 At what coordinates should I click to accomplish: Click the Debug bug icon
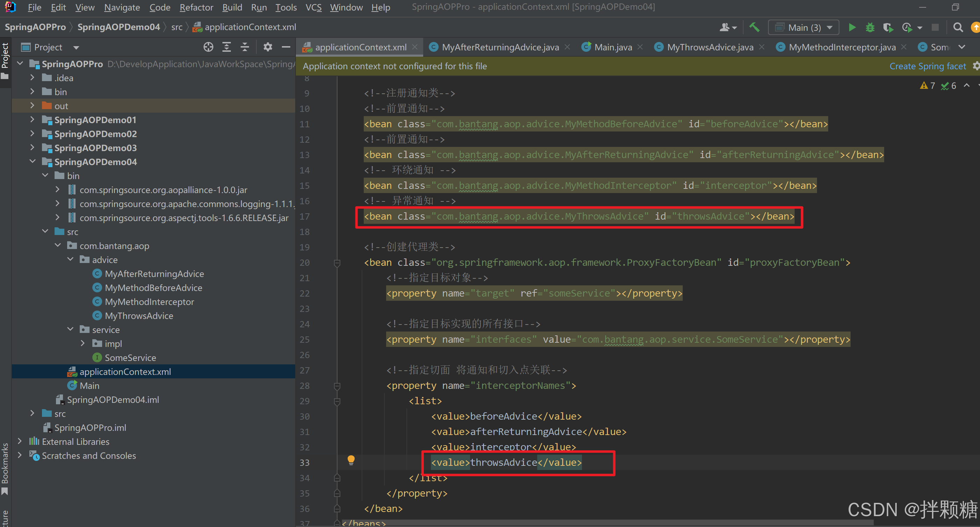[x=870, y=27]
